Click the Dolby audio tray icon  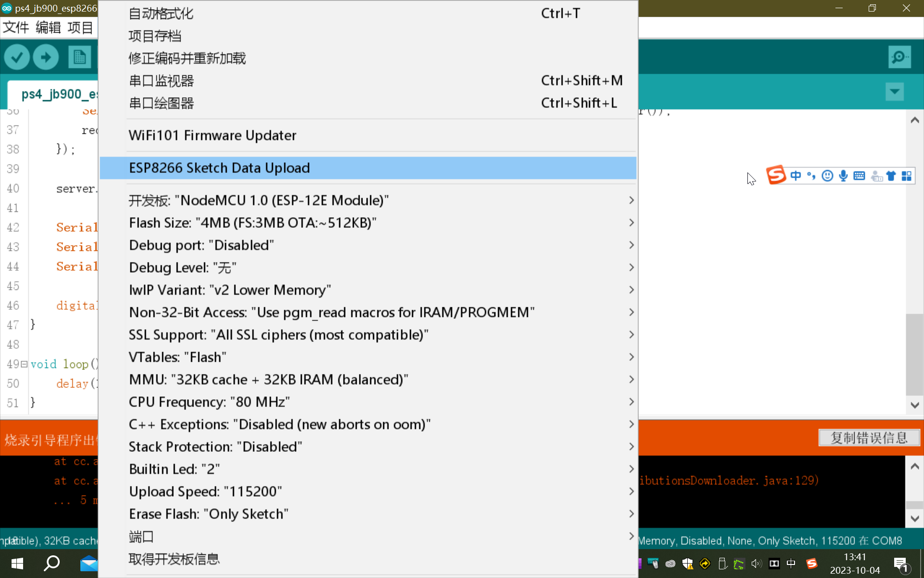[774, 563]
